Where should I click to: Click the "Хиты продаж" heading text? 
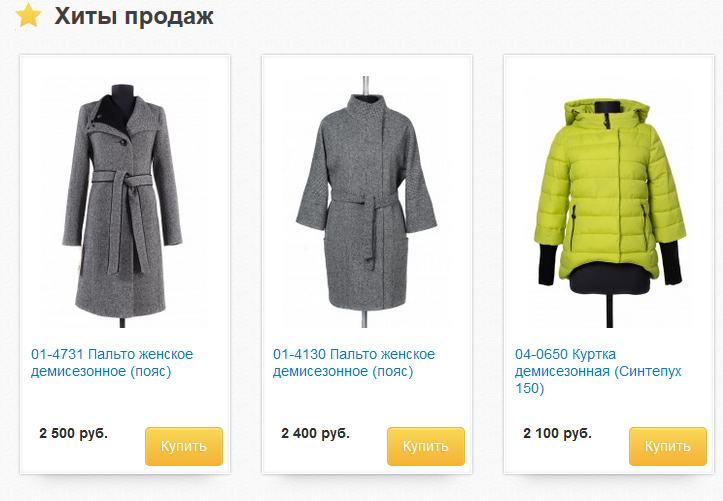pos(134,16)
